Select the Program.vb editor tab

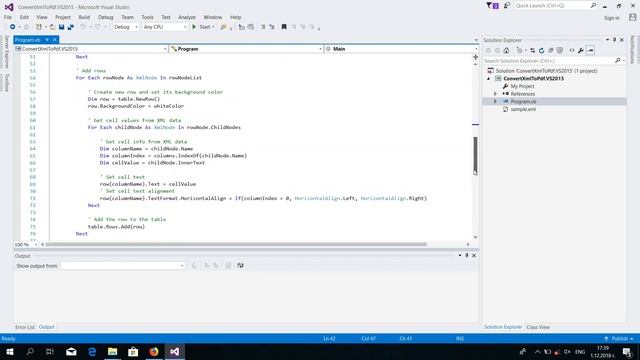coord(28,40)
